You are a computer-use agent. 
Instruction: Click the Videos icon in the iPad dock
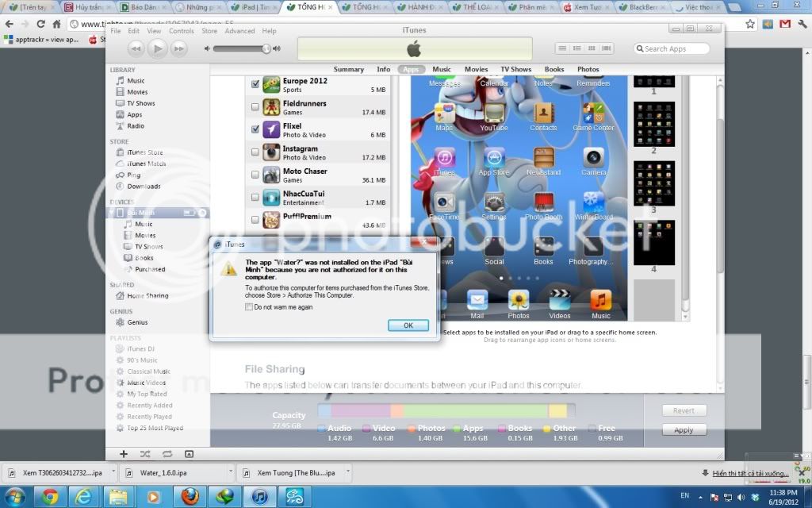[559, 299]
